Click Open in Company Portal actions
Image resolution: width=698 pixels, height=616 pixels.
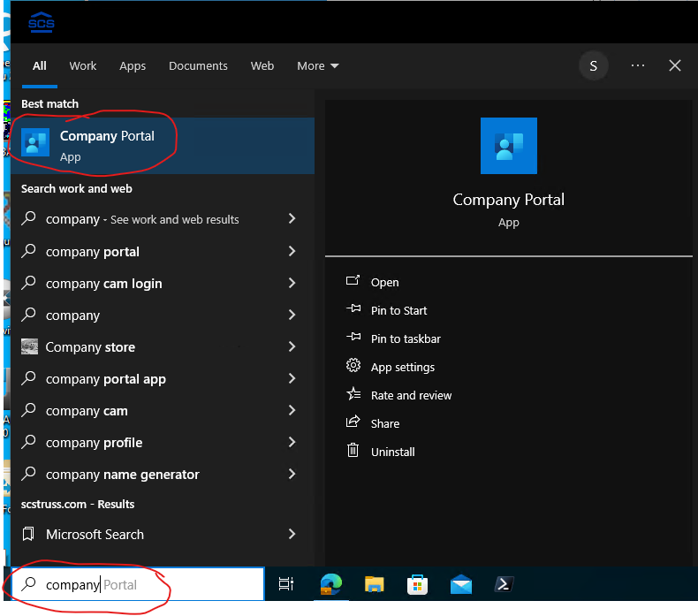384,283
